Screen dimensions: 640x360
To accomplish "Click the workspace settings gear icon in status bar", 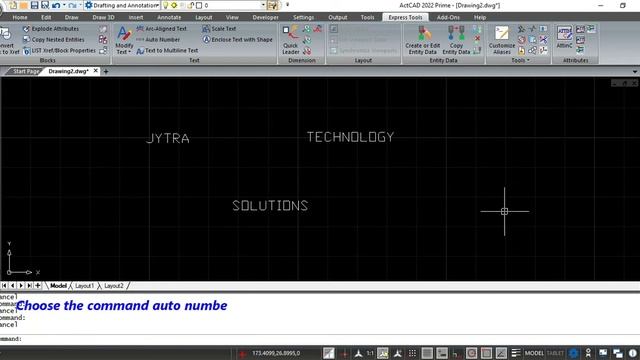I will pyautogui.click(x=573, y=353).
